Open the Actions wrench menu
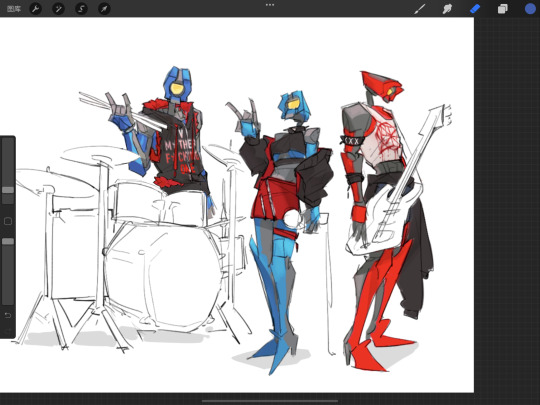This screenshot has width=540, height=405. click(x=35, y=9)
